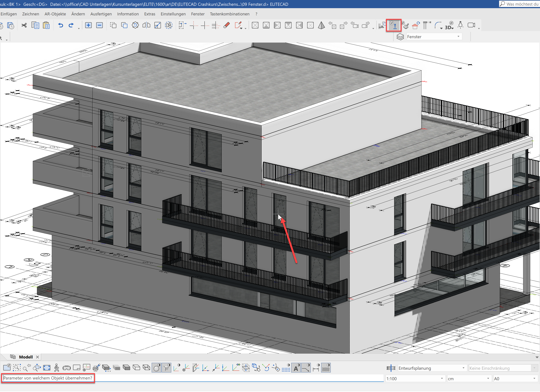The image size is (540, 392).
Task: Click the walking person walkthrough icon
Action: (x=56, y=368)
